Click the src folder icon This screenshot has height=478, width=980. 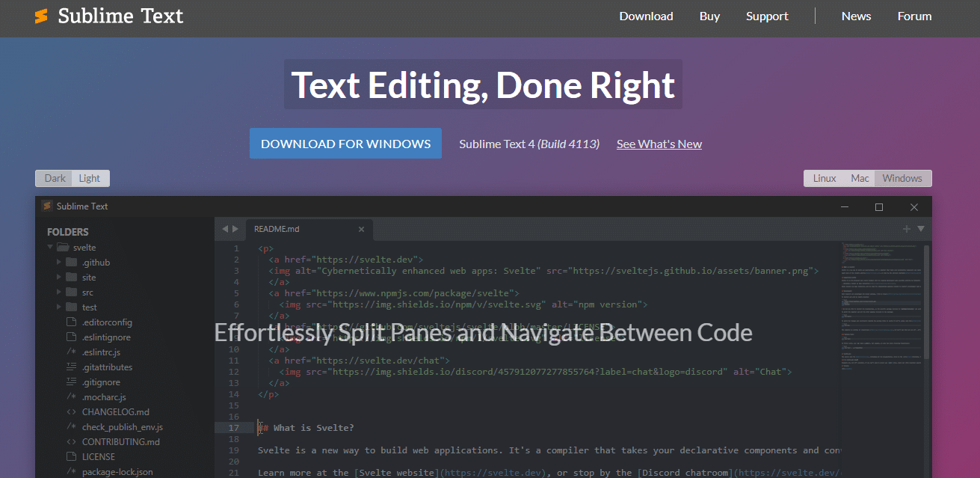coord(72,292)
